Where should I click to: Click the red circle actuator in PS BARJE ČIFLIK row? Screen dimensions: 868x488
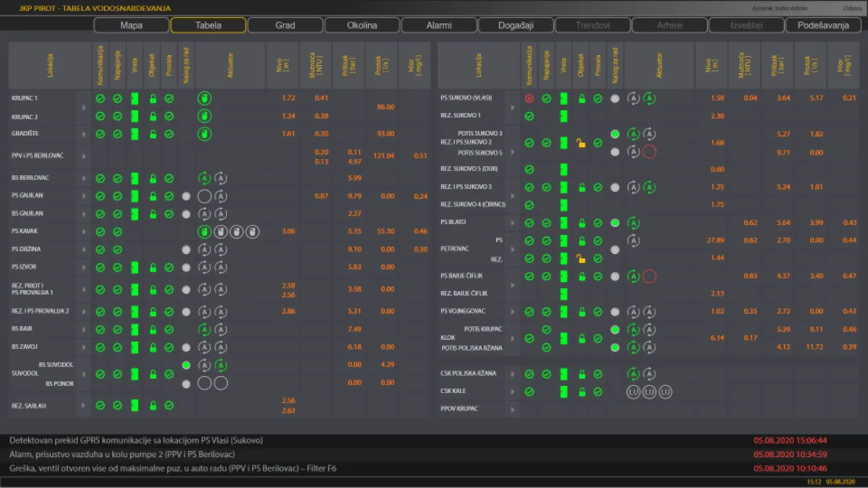point(649,276)
